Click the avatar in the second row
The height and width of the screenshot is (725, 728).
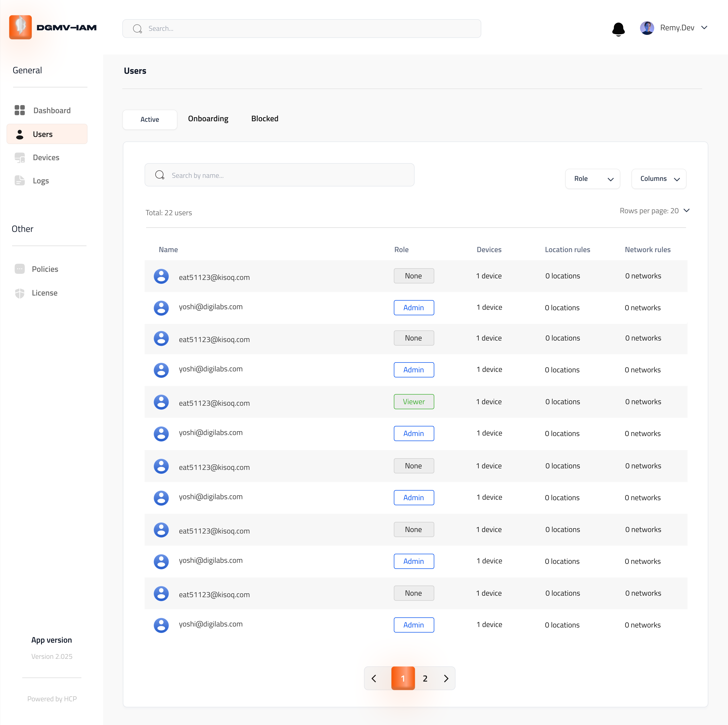[x=161, y=308]
